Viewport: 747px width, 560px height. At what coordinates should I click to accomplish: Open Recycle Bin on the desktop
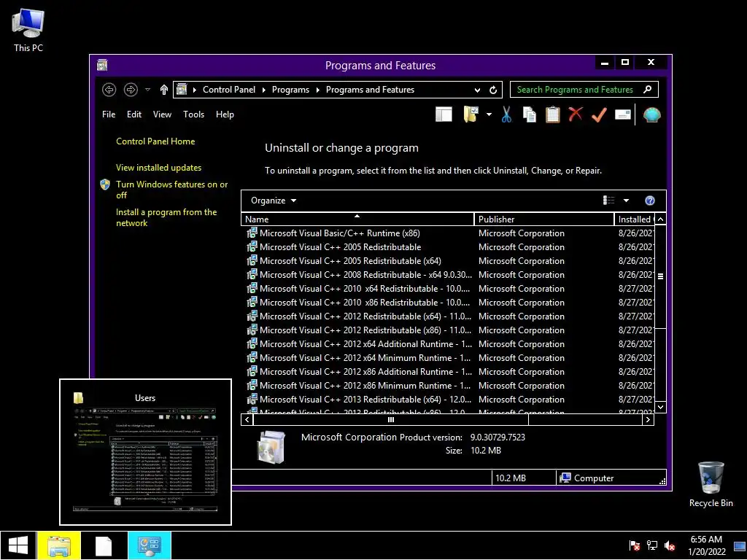711,484
